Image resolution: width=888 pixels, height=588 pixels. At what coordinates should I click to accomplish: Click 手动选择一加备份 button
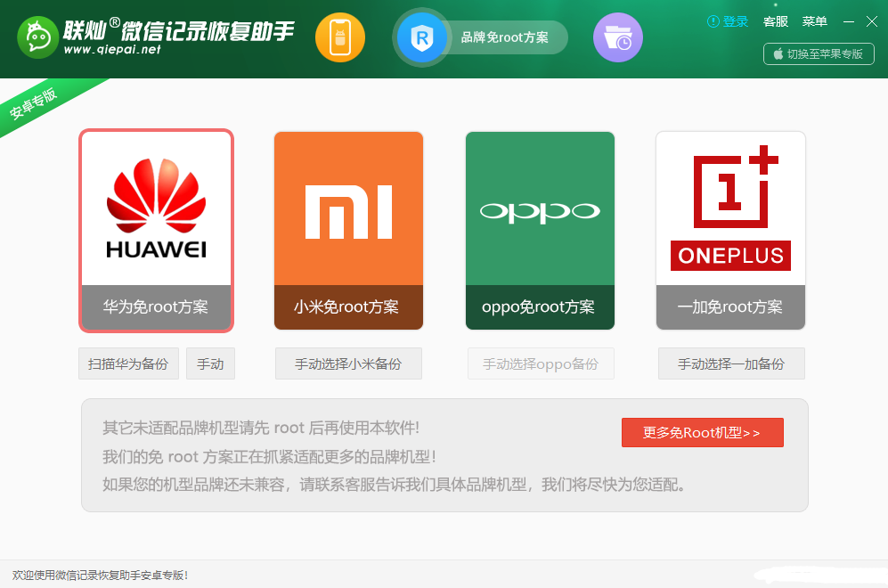coord(730,363)
